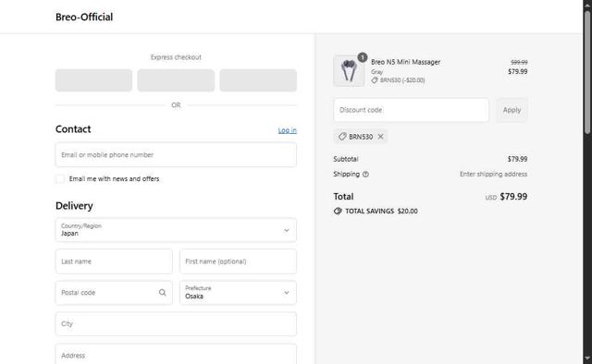592x364 pixels.
Task: Click the tag icon in BRN530 chip
Action: (342, 137)
